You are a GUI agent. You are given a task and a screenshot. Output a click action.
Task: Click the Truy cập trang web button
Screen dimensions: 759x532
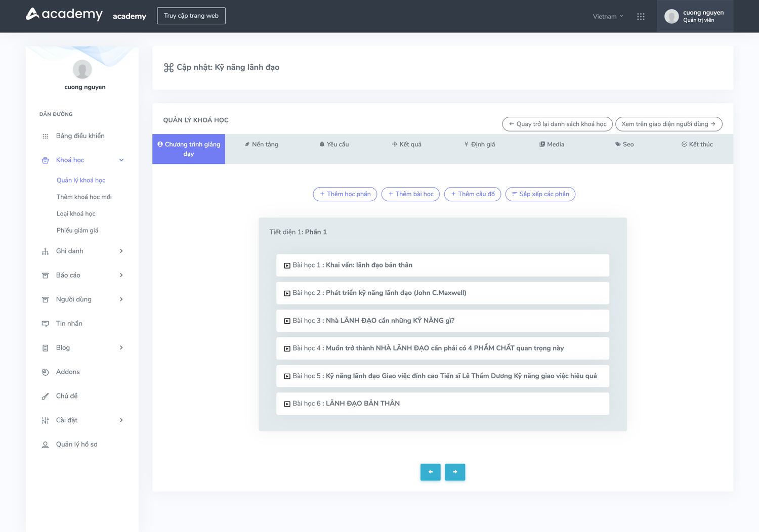pyautogui.click(x=191, y=16)
